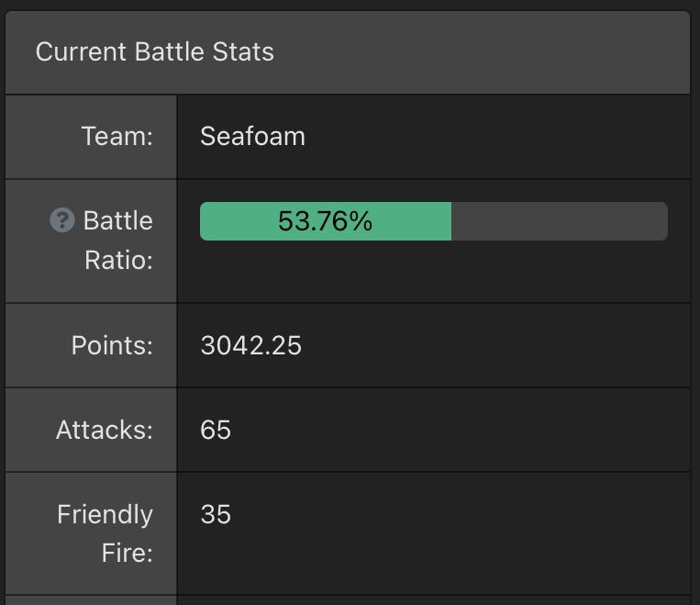Image resolution: width=700 pixels, height=605 pixels.
Task: Select the Attacks: label
Action: pyautogui.click(x=105, y=430)
